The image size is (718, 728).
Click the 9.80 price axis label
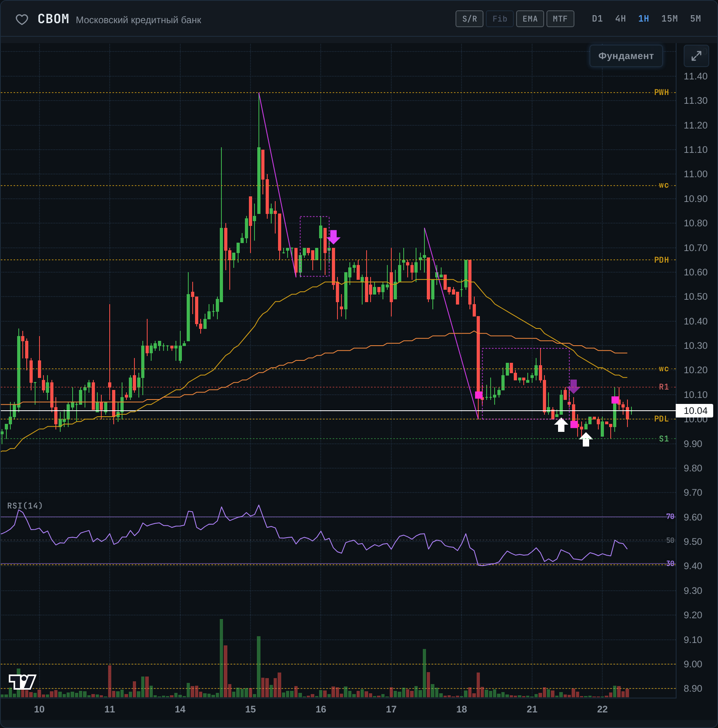[x=693, y=468]
